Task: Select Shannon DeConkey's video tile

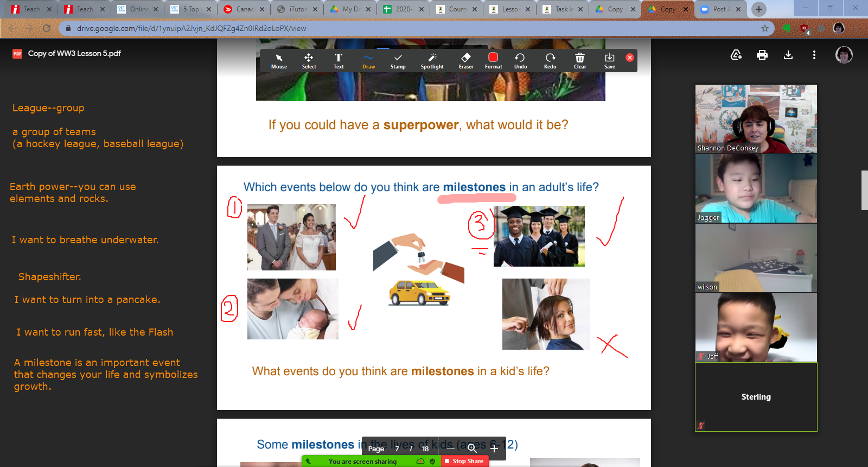Action: click(756, 119)
